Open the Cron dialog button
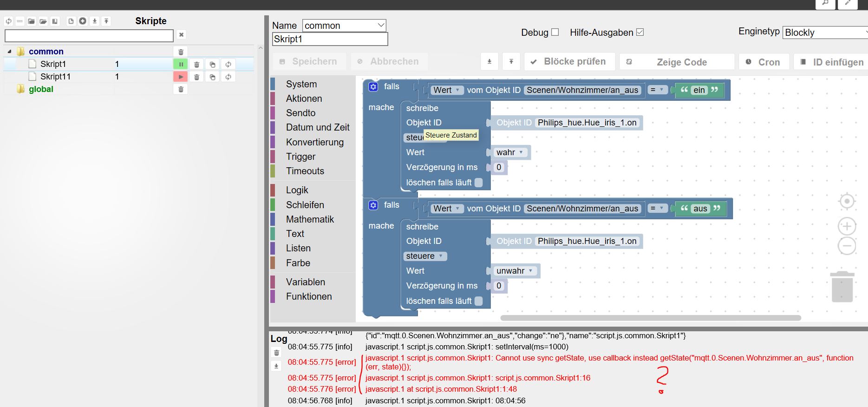 pos(764,62)
